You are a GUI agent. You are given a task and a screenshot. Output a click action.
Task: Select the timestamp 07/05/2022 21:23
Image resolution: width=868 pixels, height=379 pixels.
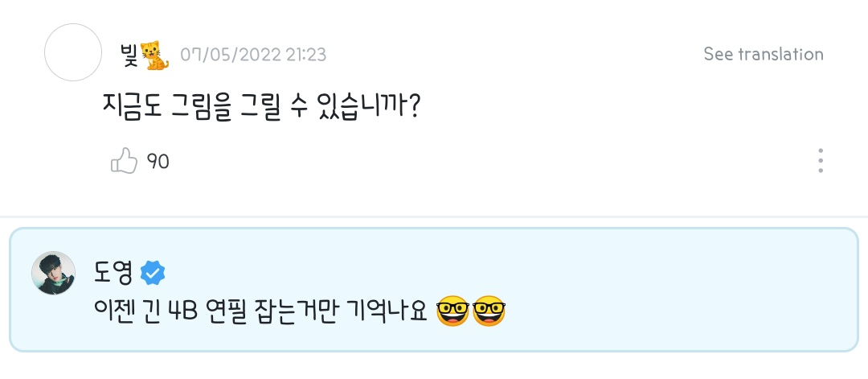coord(253,55)
